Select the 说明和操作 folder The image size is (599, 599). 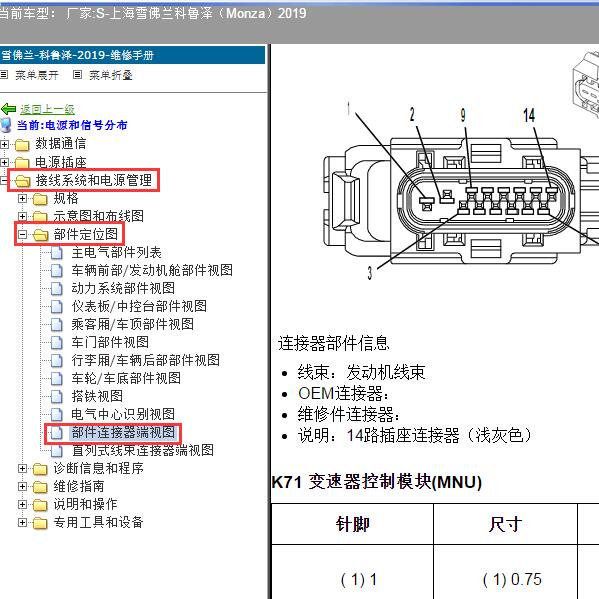(85, 504)
